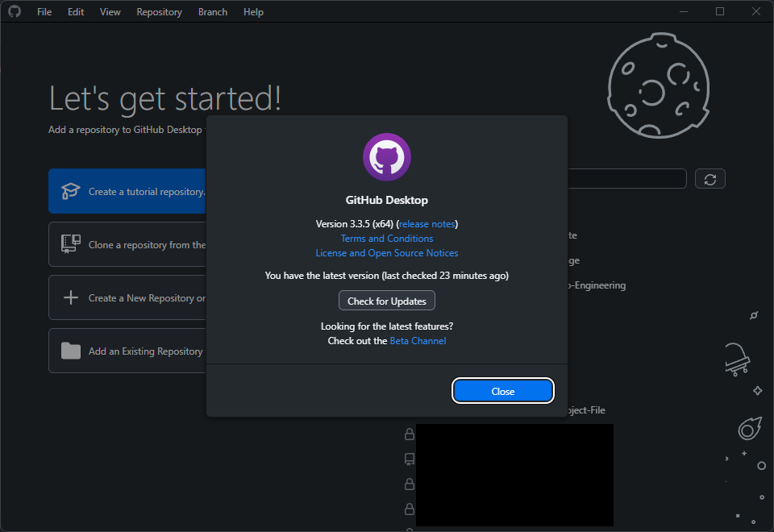Screen dimensions: 774x532
Task: Refresh the repository list
Action: [709, 178]
